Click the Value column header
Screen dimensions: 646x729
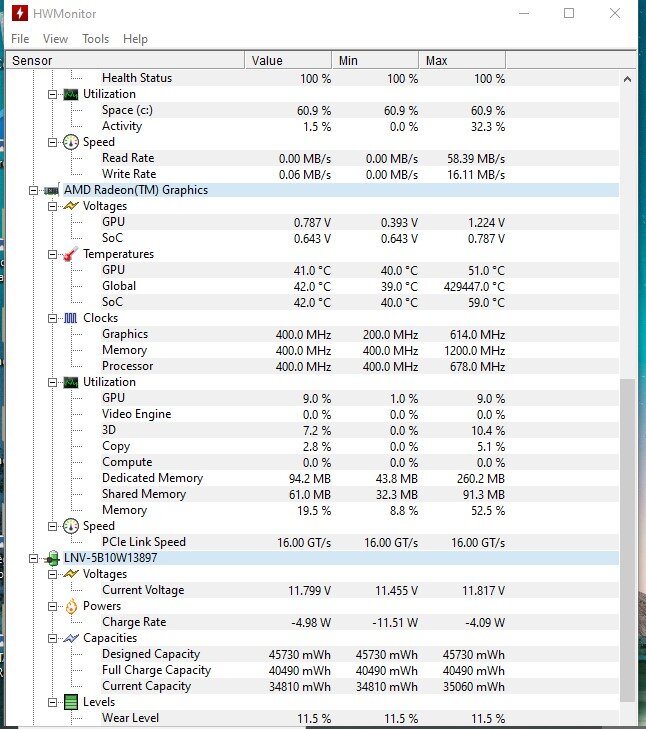(x=288, y=60)
